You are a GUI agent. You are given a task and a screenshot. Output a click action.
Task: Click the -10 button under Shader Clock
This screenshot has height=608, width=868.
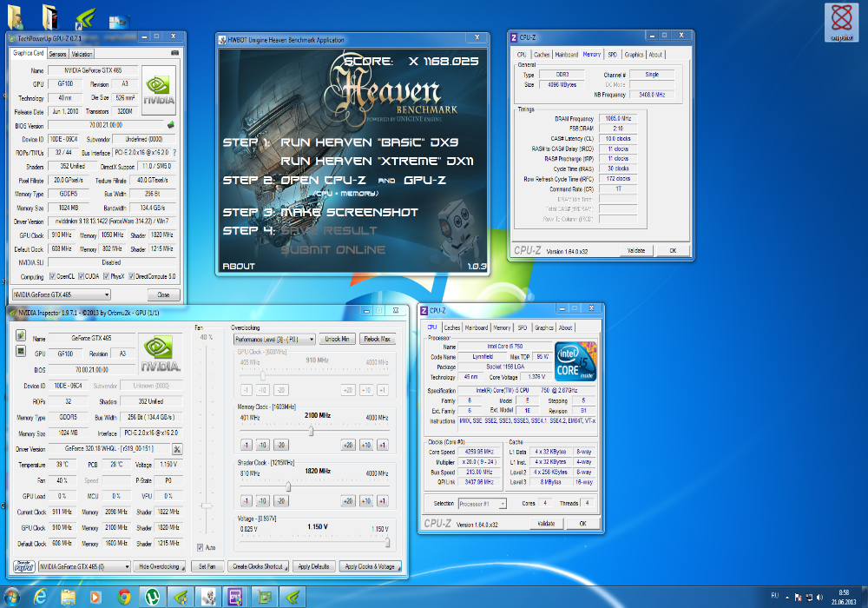click(262, 500)
